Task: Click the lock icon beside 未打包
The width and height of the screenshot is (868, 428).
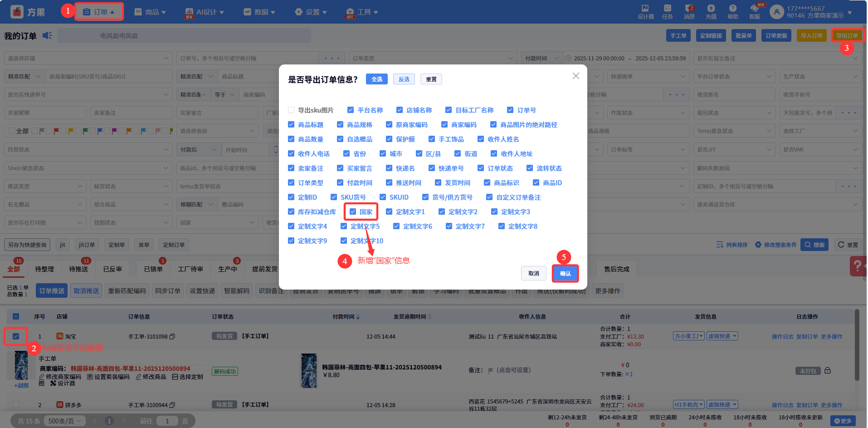Action: coord(828,371)
